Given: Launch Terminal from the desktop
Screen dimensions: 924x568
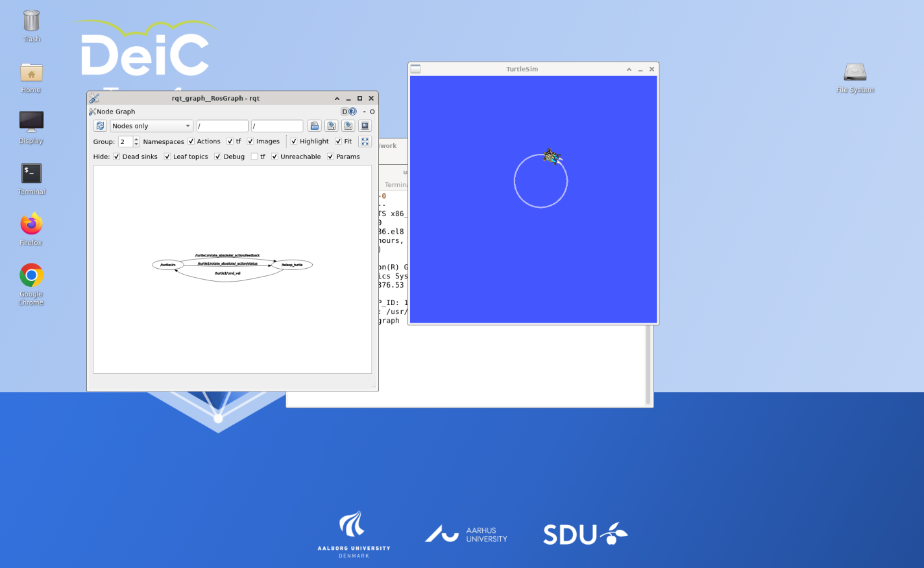Looking at the screenshot, I should click(x=31, y=179).
